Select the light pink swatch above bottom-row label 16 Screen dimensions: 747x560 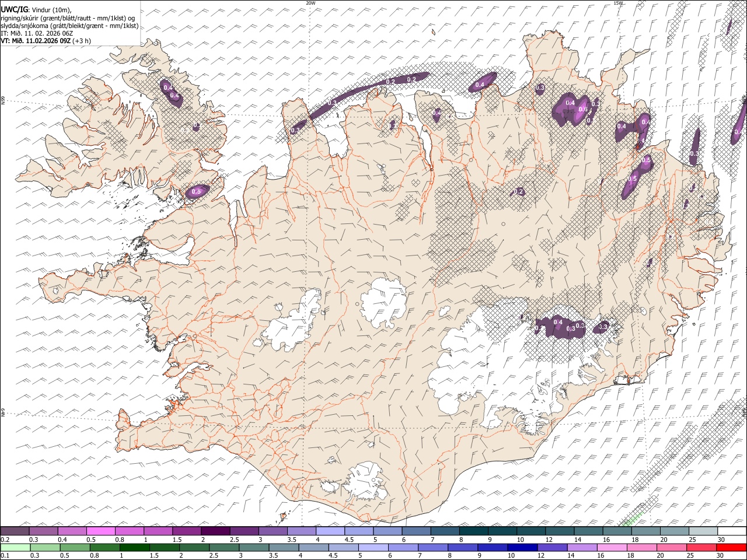(x=612, y=547)
